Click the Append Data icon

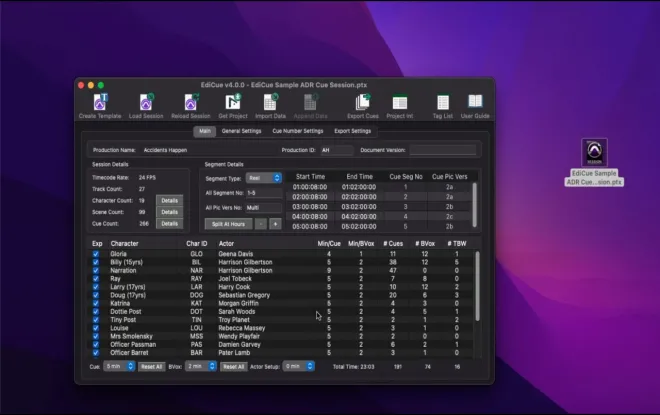(x=310, y=106)
